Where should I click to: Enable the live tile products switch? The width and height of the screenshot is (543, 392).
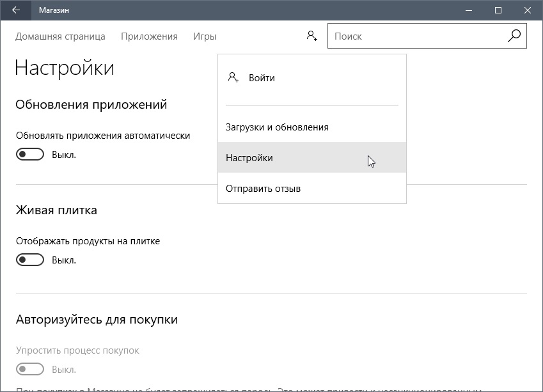[x=30, y=260]
